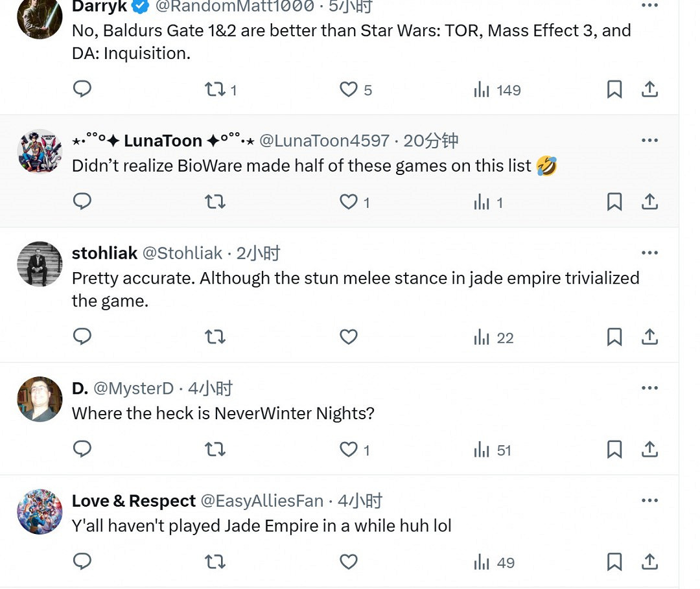Share stohliak's tweet via share icon
The image size is (700, 589).
point(649,337)
